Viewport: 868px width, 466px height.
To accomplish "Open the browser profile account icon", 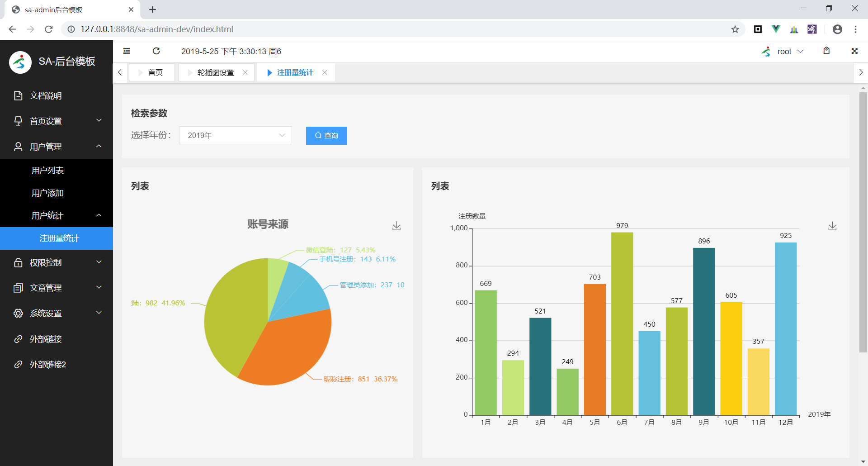I will 837,29.
